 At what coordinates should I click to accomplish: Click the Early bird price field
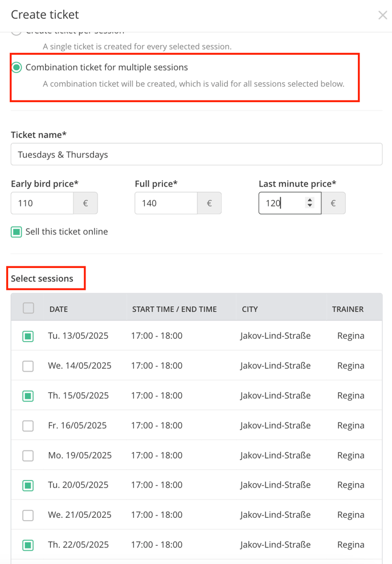pyautogui.click(x=43, y=203)
